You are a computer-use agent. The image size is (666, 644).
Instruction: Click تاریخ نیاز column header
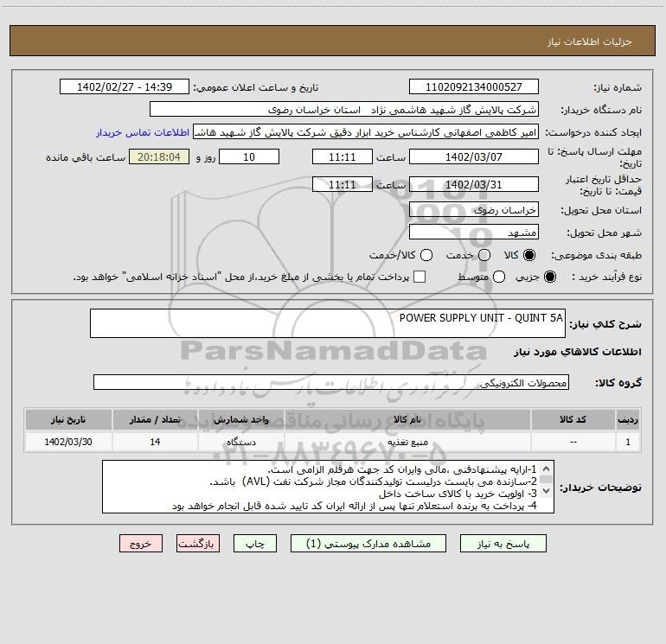68,419
